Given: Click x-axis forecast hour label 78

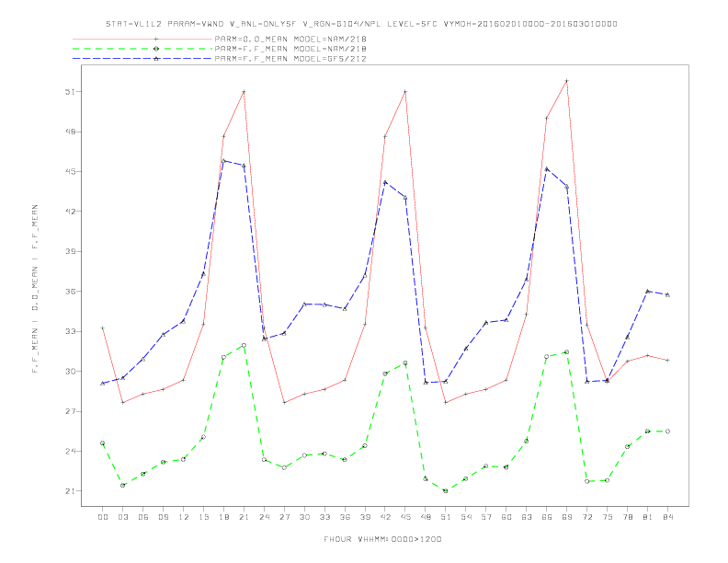Looking at the screenshot, I should (x=628, y=517).
